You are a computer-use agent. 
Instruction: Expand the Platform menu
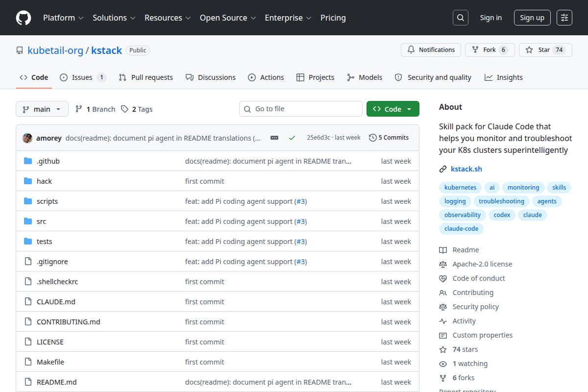[63, 18]
